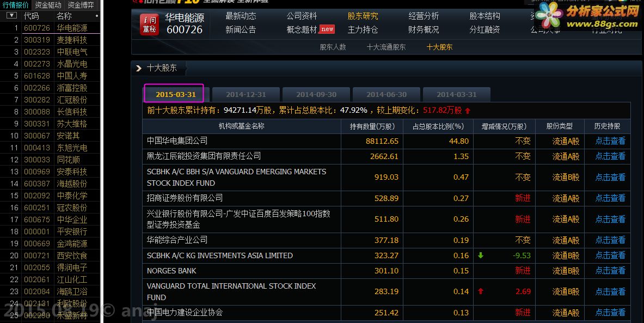Select stock row 300331 苏大维格

(50, 124)
